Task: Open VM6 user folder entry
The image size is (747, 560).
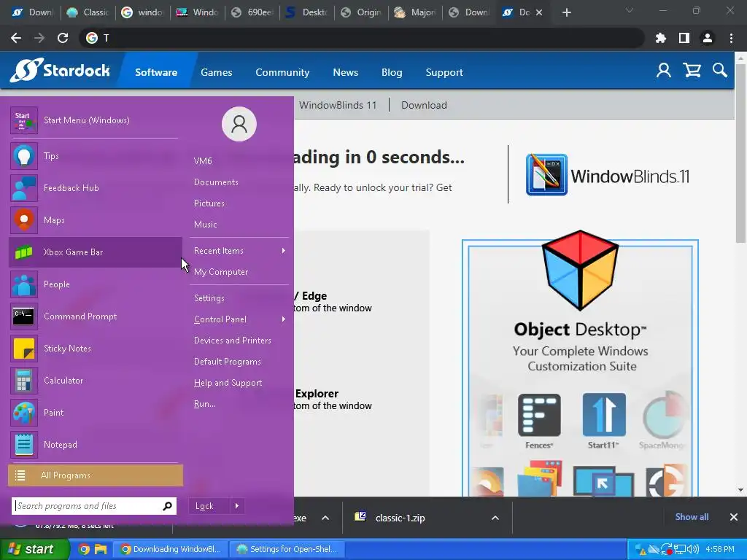Action: click(x=203, y=161)
